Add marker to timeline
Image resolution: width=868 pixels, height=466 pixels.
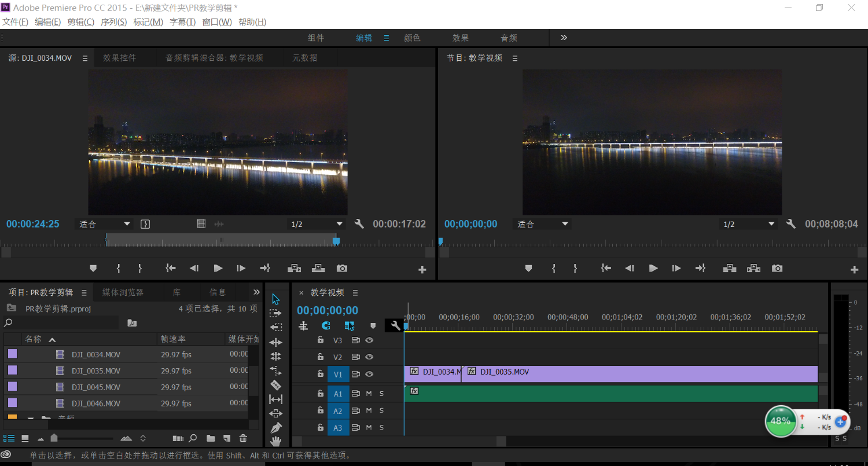[373, 326]
